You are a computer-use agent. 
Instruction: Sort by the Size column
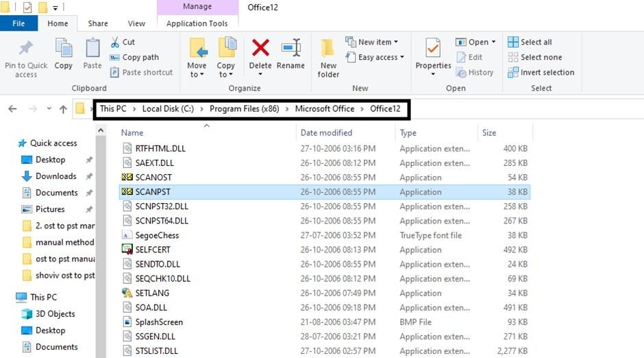tap(488, 133)
